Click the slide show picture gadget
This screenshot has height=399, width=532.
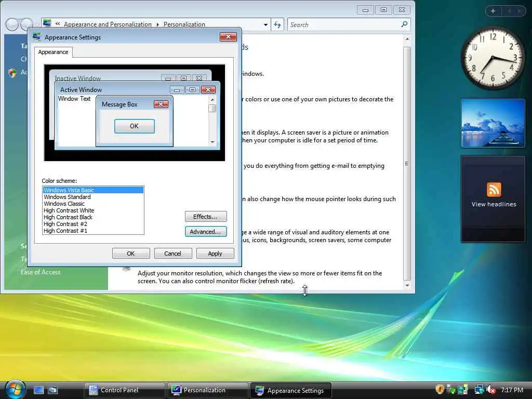[x=493, y=123]
